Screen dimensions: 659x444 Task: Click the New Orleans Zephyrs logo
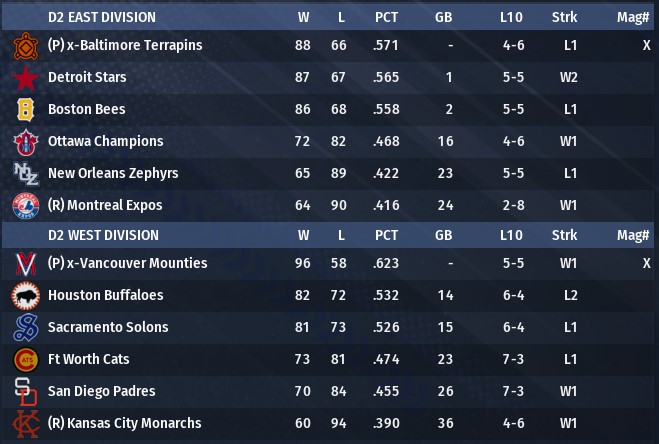pos(25,174)
